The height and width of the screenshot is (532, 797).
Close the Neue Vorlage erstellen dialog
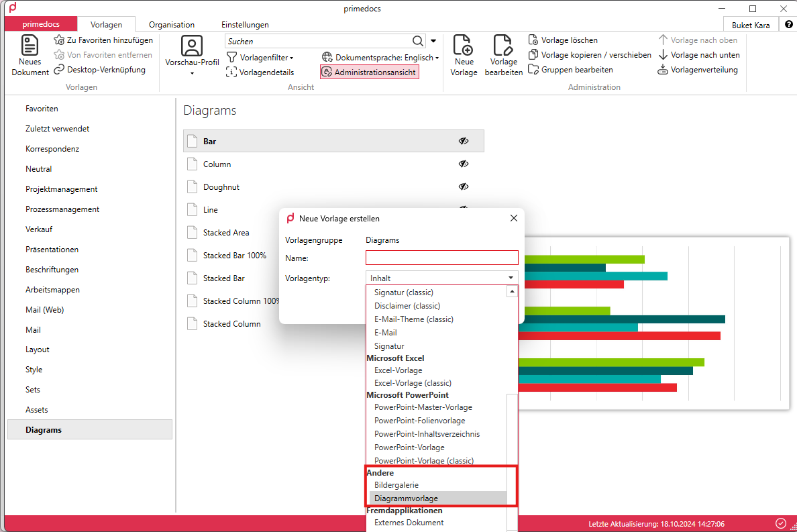tap(514, 218)
